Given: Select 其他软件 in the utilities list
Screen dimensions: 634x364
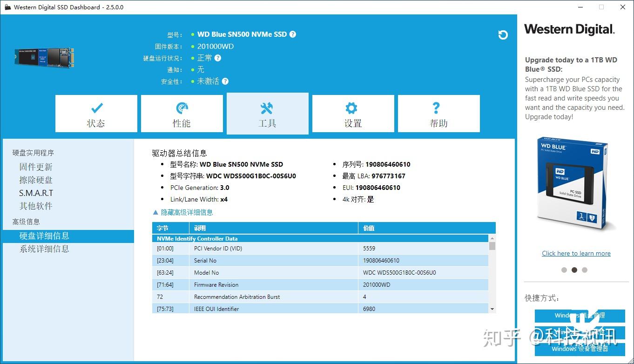Looking at the screenshot, I should coord(36,206).
